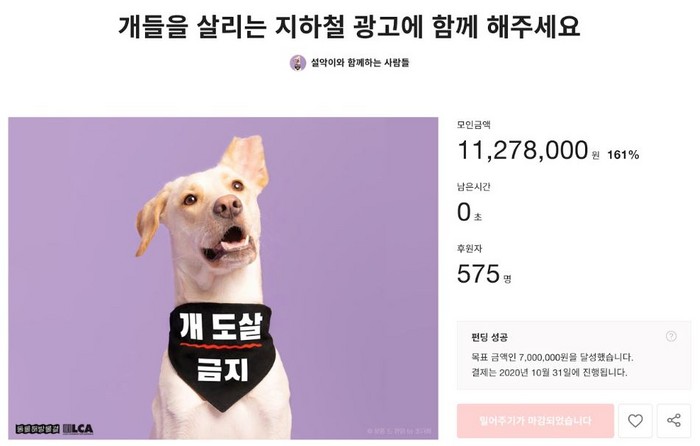Click the 575명 backers count
Image resolution: width=700 pixels, height=446 pixels.
(x=484, y=274)
